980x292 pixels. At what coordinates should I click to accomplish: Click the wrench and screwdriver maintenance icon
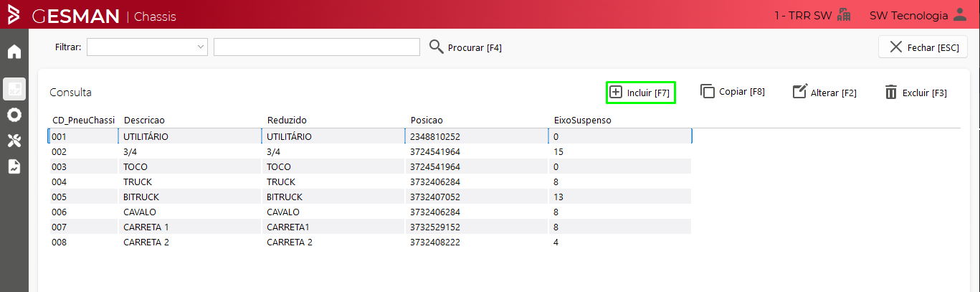click(14, 141)
